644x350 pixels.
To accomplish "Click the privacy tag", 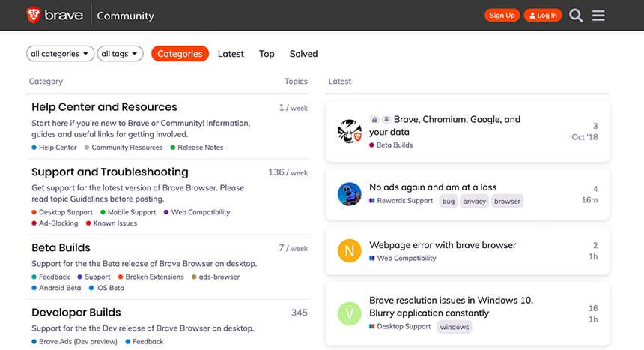I will (474, 201).
